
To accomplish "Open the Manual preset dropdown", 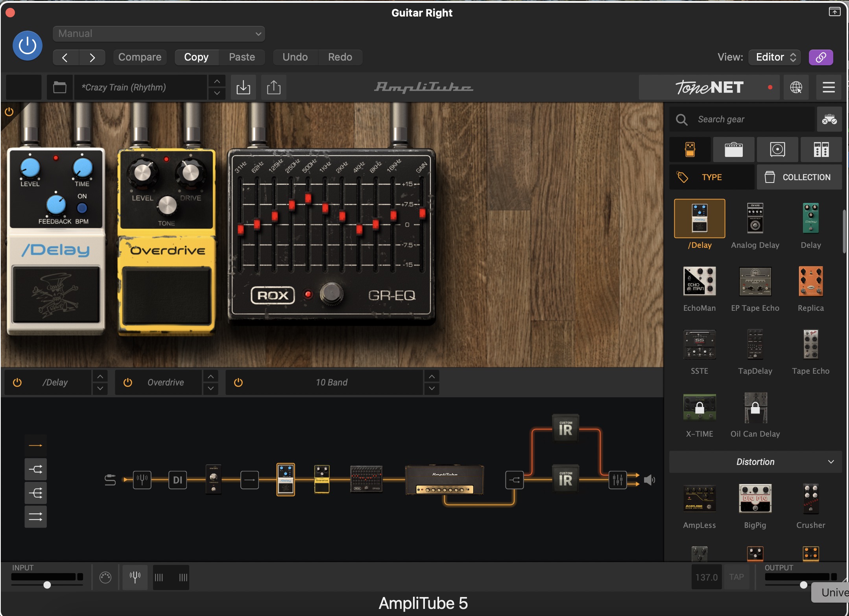I will tap(159, 33).
